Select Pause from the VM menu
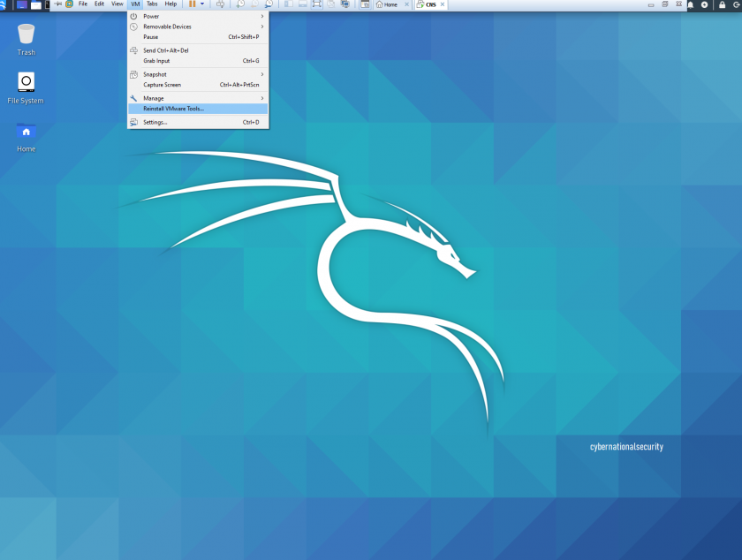 coord(198,37)
